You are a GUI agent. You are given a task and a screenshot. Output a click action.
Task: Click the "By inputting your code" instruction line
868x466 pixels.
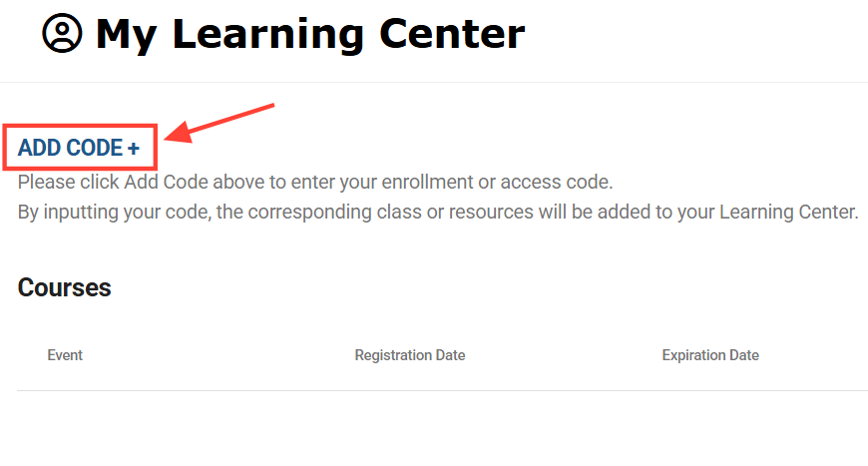click(438, 213)
